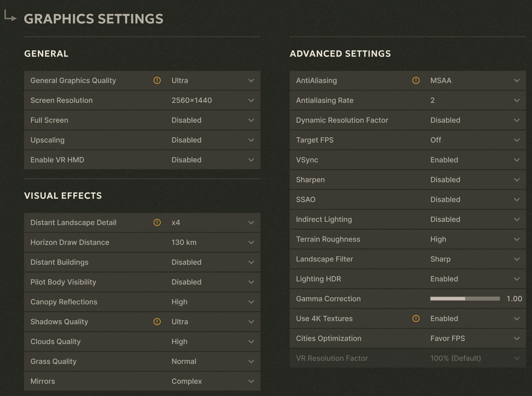This screenshot has width=532, height=396.
Task: Expand the Use 4K Textures dropdown
Action: click(x=475, y=319)
